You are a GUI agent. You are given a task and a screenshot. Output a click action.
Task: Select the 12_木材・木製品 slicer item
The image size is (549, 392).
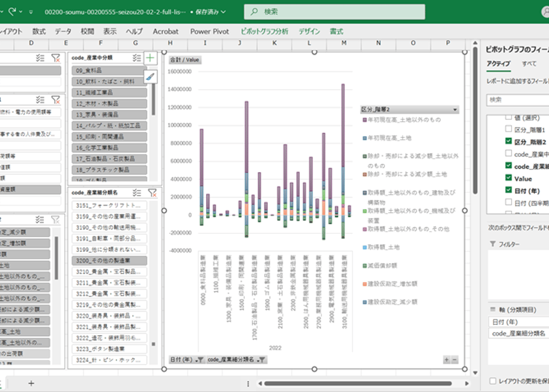(109, 103)
